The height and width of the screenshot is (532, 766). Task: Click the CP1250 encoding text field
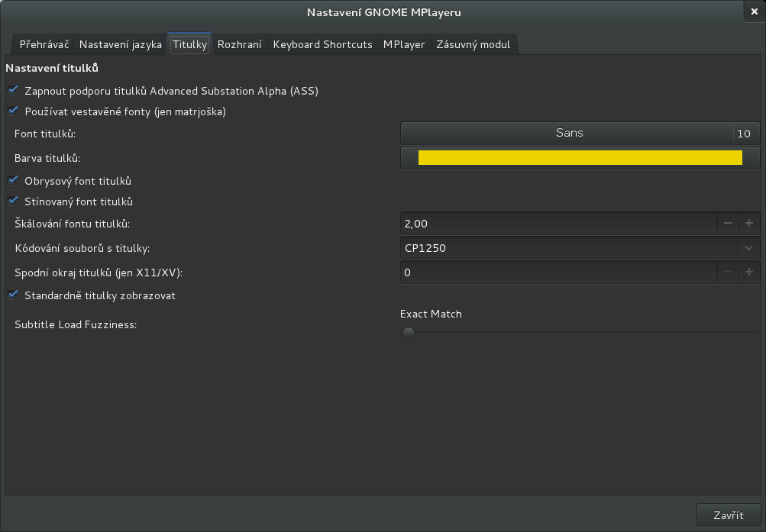(x=569, y=248)
